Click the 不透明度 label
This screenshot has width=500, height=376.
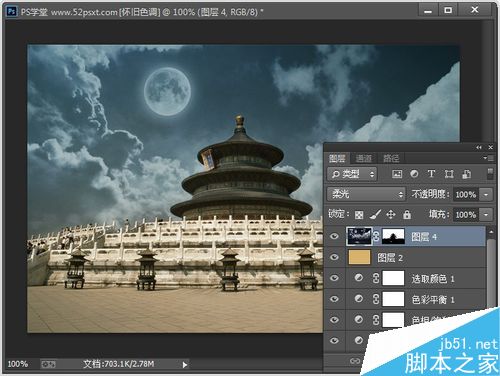(430, 194)
